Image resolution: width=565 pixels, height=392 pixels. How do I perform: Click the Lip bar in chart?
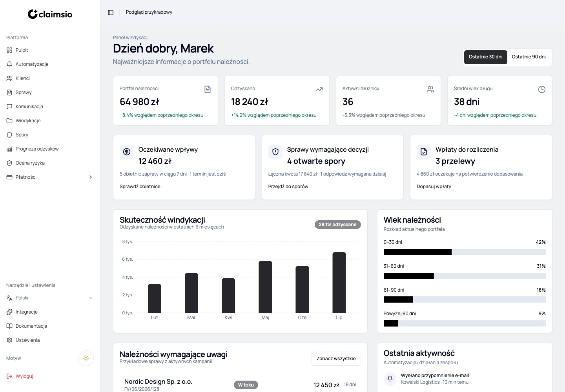[339, 282]
